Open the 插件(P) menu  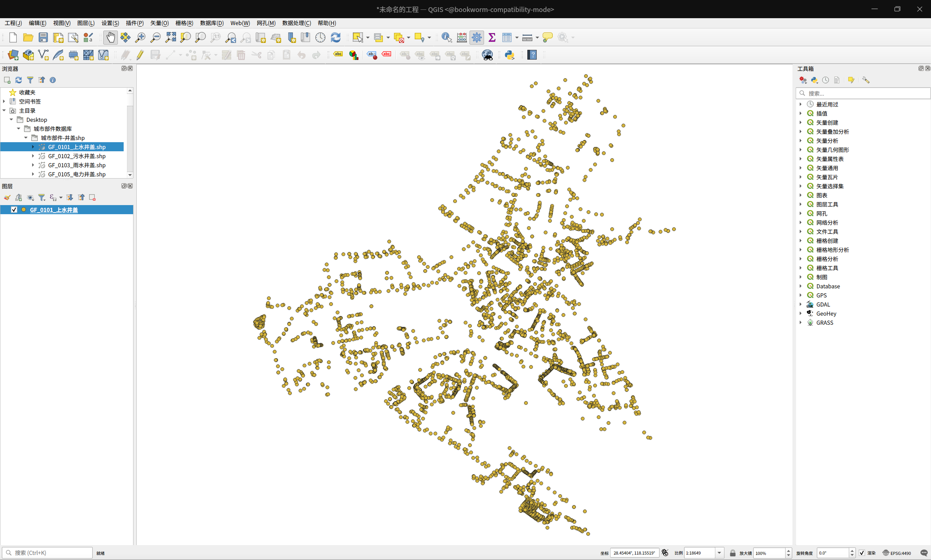[135, 23]
